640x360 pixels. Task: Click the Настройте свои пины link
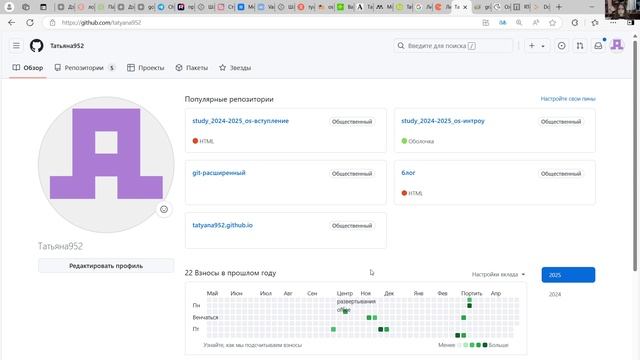[568, 99]
